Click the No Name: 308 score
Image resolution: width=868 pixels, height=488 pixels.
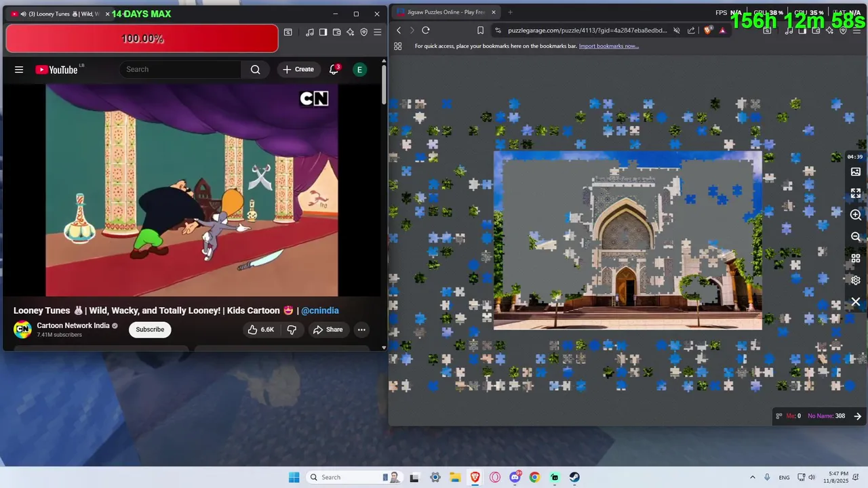(826, 416)
